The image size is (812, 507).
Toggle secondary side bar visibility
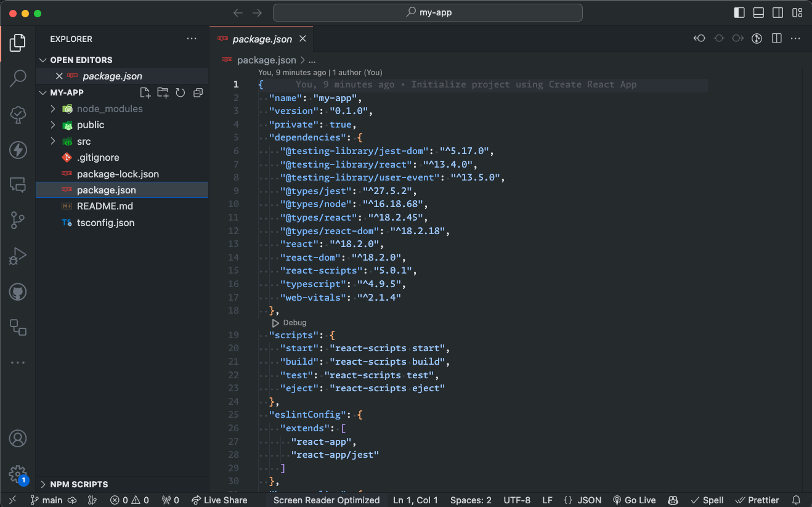[778, 12]
